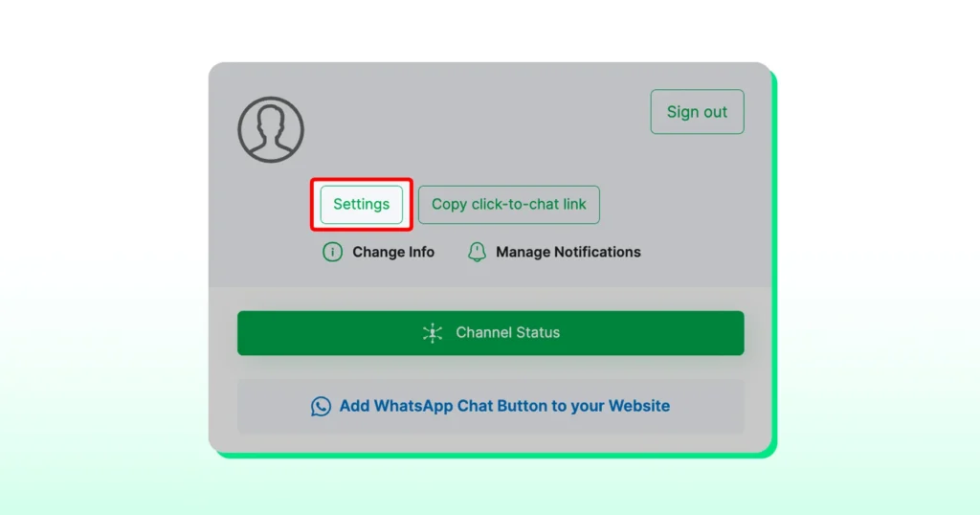This screenshot has width=980, height=515.
Task: Open Channel Status
Action: [491, 333]
